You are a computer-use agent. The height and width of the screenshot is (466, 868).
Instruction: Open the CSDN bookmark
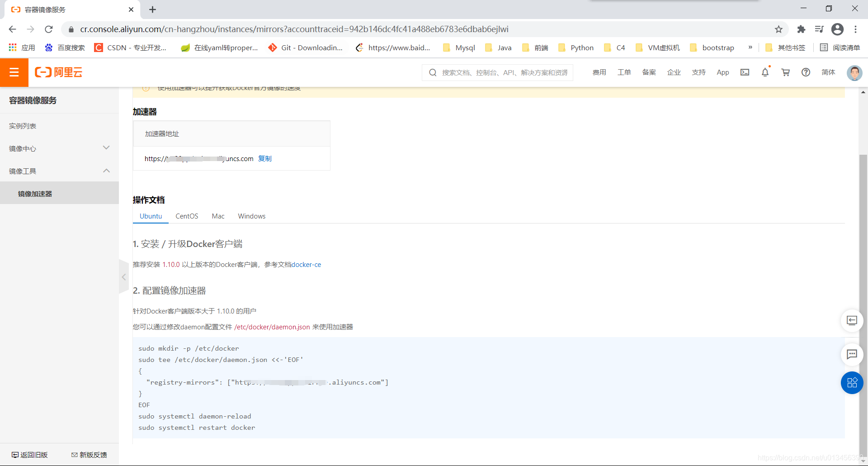coord(130,48)
